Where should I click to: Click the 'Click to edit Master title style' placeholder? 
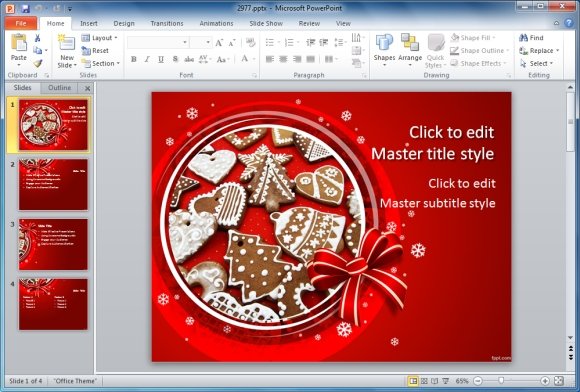coord(432,143)
